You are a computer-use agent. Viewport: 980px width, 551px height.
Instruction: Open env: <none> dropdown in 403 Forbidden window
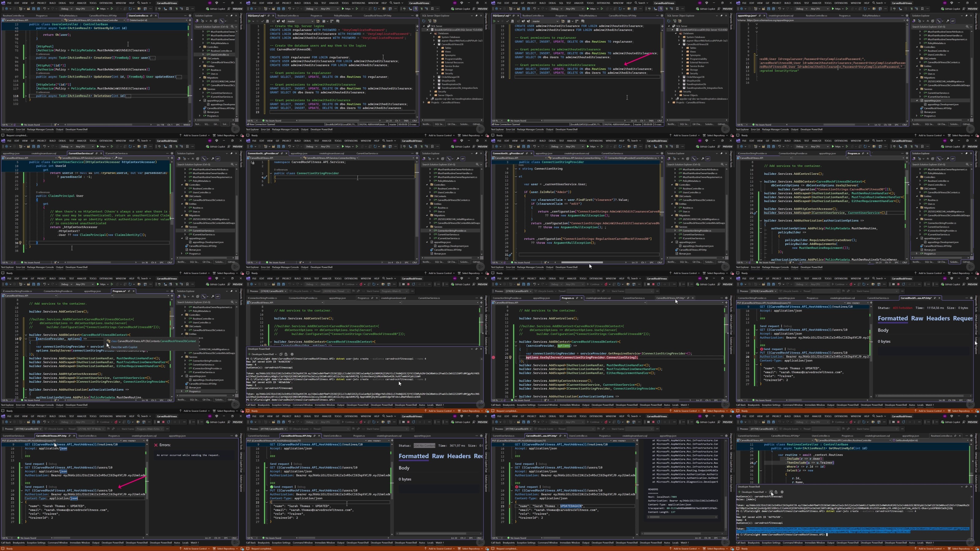(x=858, y=303)
